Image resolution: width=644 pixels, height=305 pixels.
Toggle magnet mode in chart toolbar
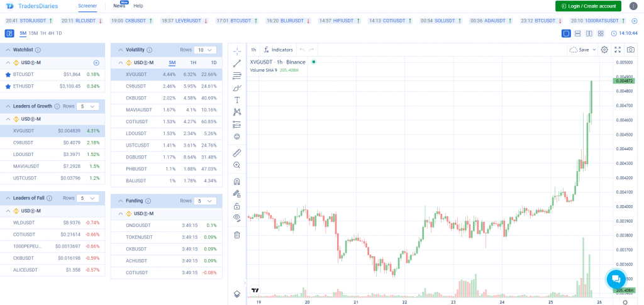pos(237,182)
